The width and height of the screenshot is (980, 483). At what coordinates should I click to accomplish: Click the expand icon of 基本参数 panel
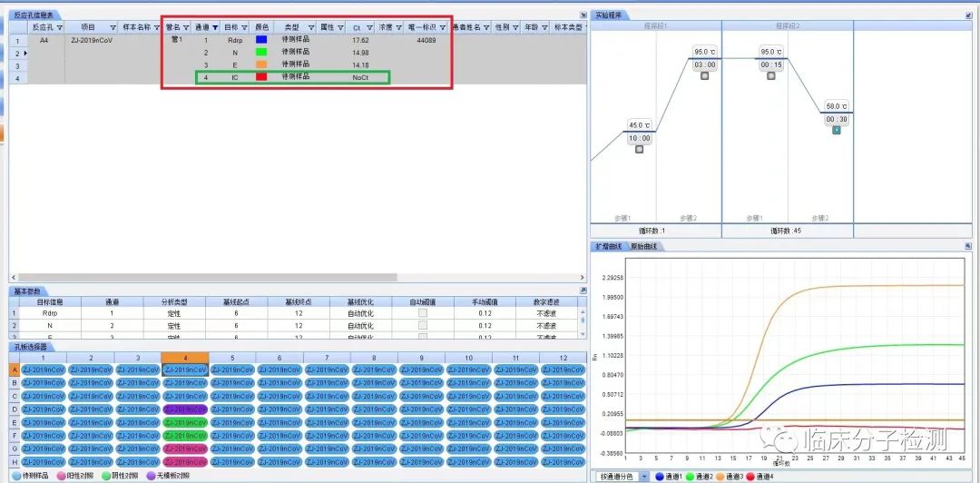(583, 291)
